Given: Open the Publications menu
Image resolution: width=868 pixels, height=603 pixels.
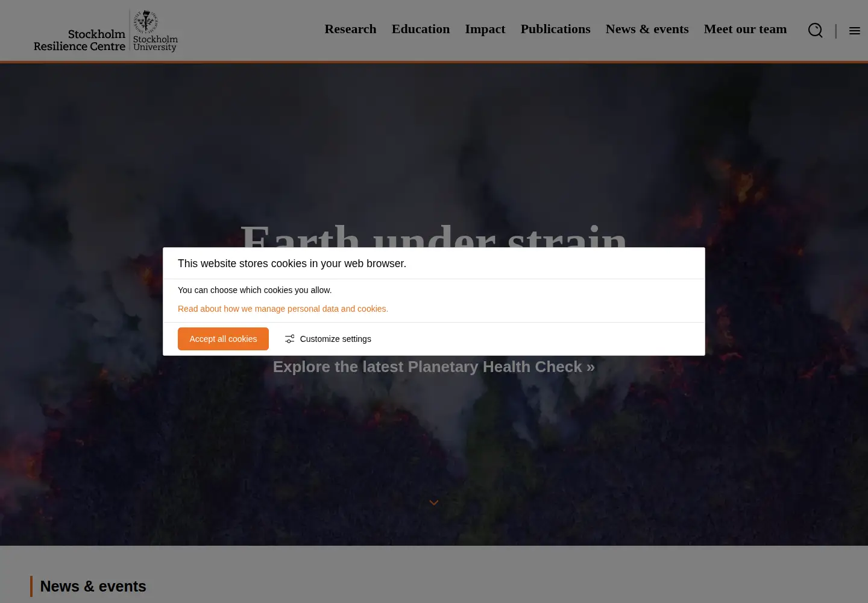Looking at the screenshot, I should tap(555, 29).
